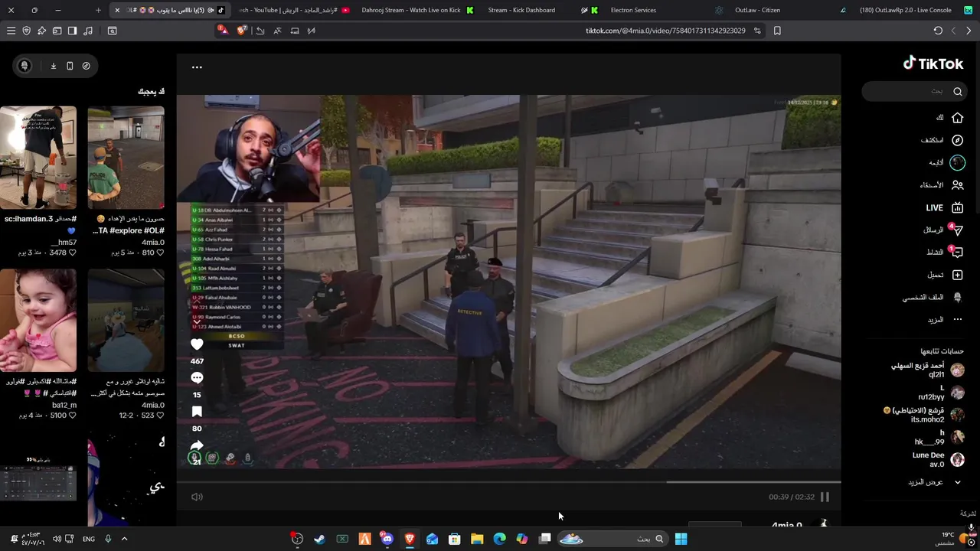Screen dimensions: 980x551
Task: Open the three-dots options menu above the video
Action: point(197,67)
